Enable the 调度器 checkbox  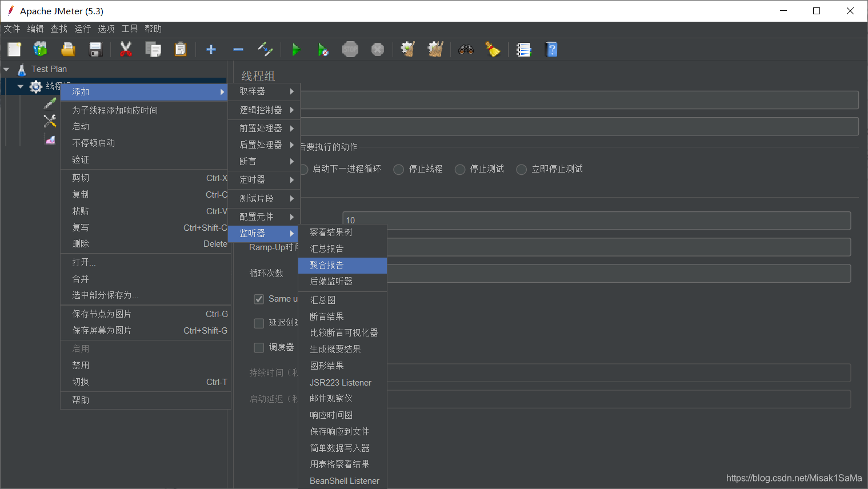[x=259, y=347]
